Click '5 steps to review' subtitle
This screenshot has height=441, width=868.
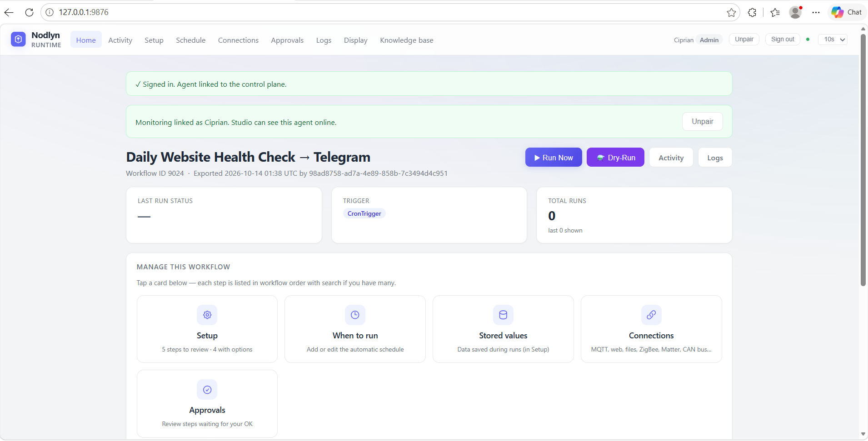(207, 349)
